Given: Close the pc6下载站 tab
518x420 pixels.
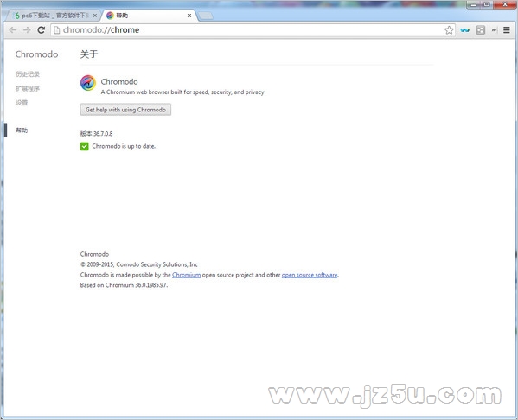Looking at the screenshot, I should click(95, 16).
